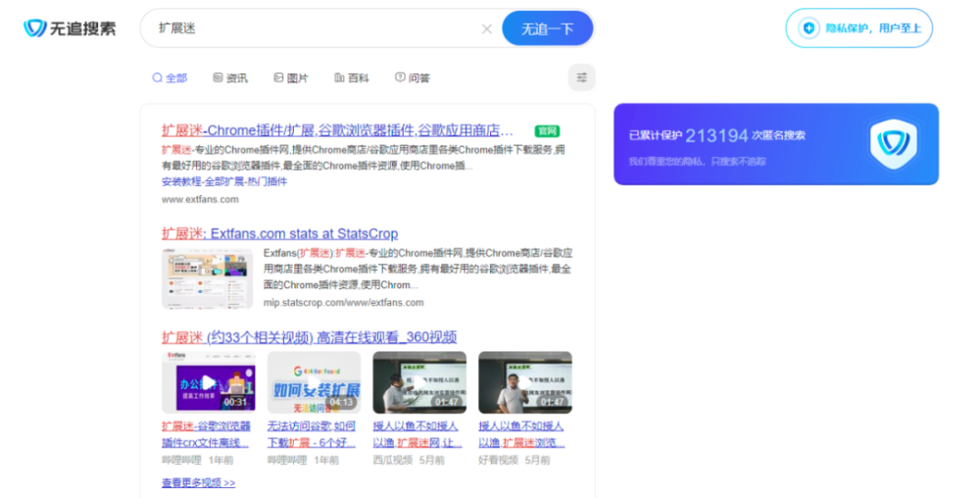Viewport: 980px width, 498px height.
Task: Click the first result description about Chrome插件网
Action: pyautogui.click(x=364, y=158)
